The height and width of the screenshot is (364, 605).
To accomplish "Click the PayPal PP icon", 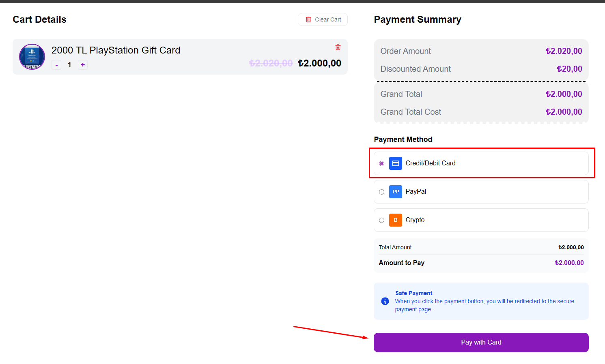I will pyautogui.click(x=396, y=192).
